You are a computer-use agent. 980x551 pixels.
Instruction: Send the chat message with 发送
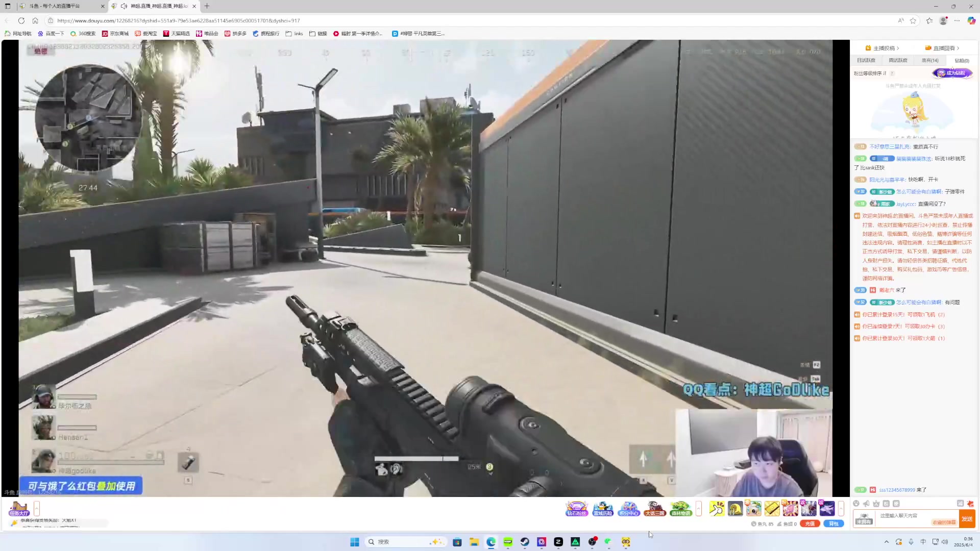click(x=967, y=519)
